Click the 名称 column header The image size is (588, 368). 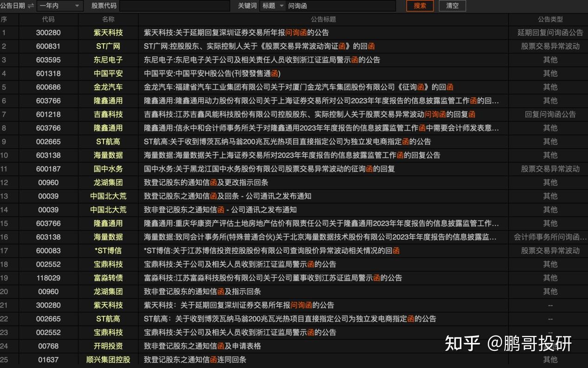(x=108, y=20)
